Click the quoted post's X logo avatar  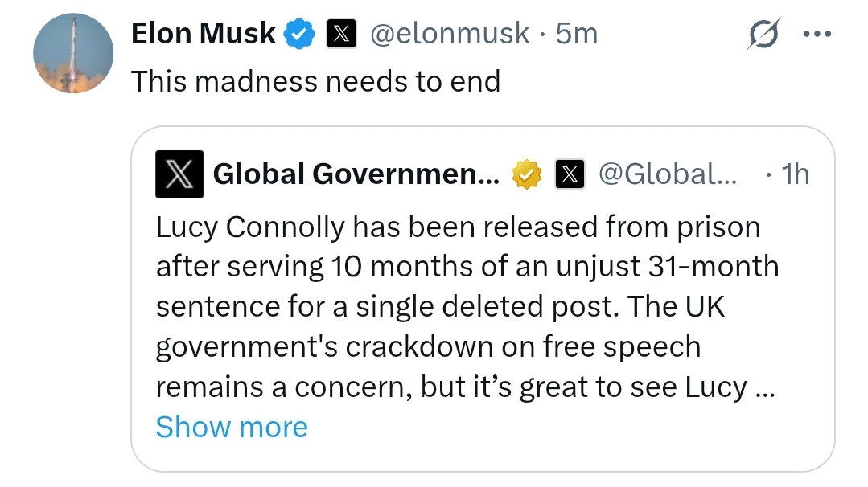[179, 174]
